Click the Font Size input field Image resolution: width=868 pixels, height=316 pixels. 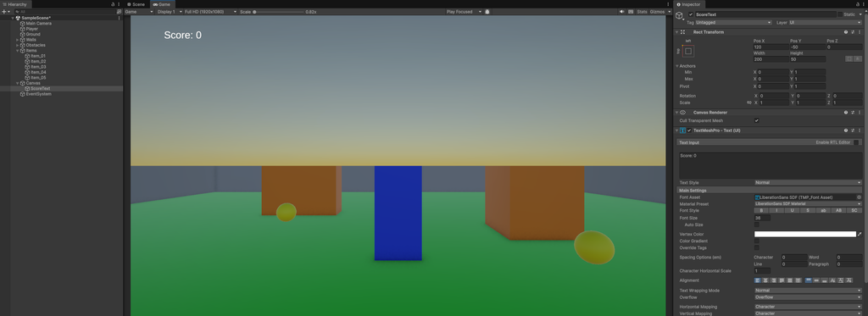point(762,218)
